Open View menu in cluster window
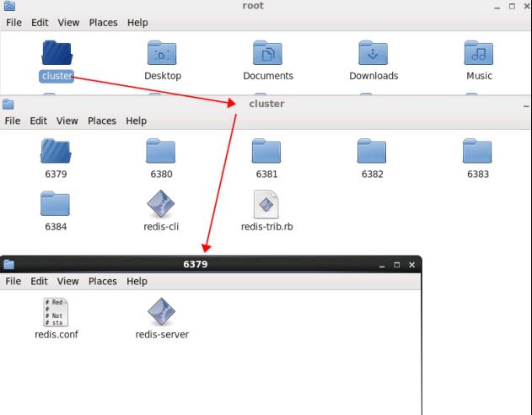 point(67,121)
